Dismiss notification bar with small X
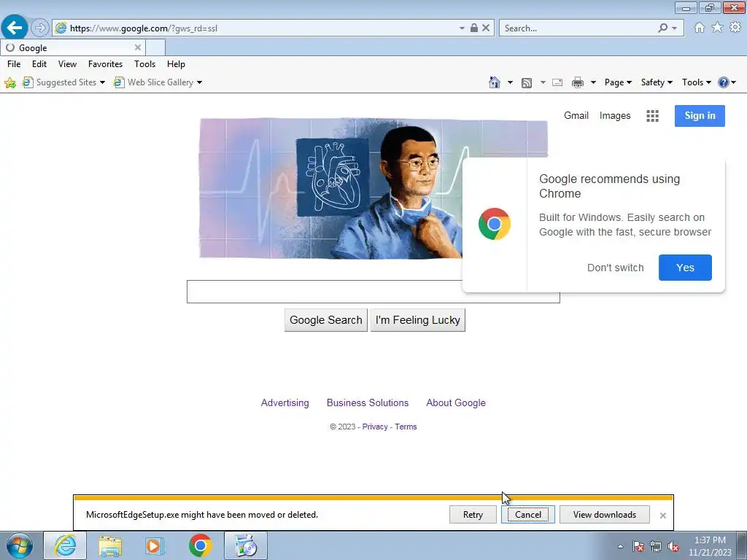 [662, 516]
